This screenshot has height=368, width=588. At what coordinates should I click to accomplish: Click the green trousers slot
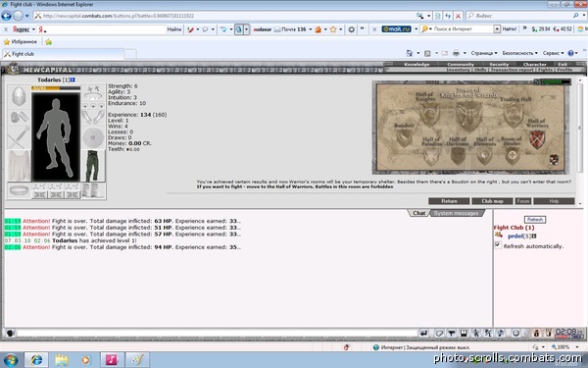click(93, 166)
